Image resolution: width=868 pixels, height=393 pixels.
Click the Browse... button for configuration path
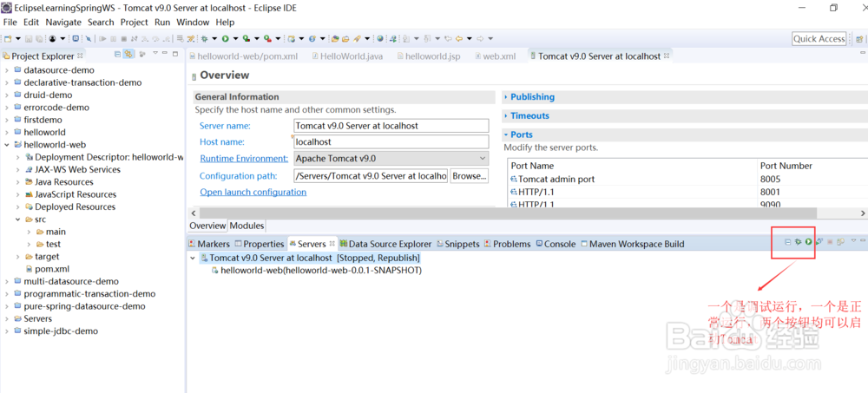click(470, 176)
